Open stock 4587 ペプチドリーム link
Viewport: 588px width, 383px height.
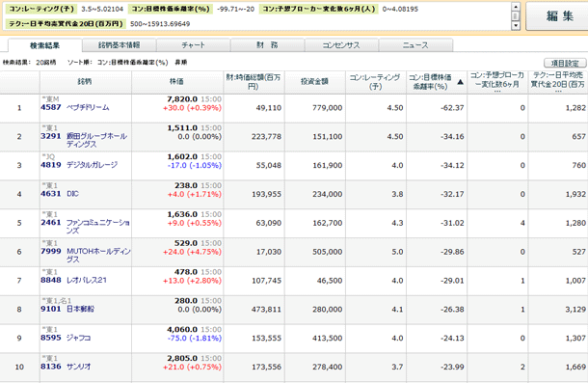click(x=75, y=107)
